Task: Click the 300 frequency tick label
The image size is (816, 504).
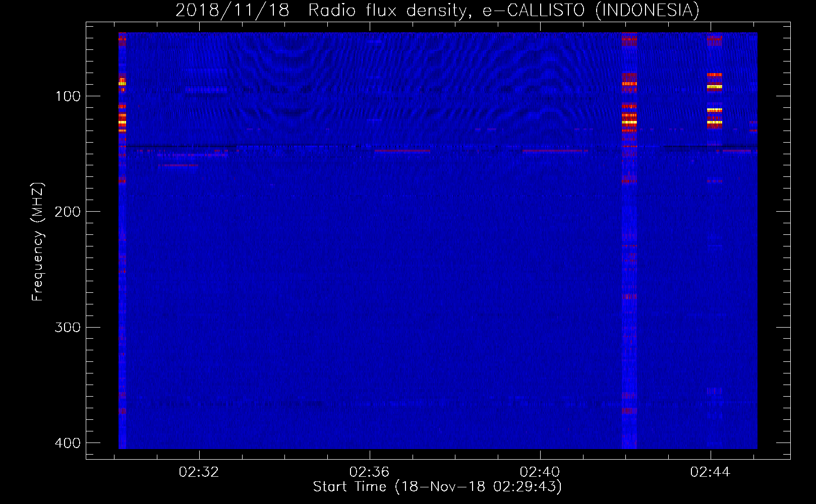Action: (68, 328)
